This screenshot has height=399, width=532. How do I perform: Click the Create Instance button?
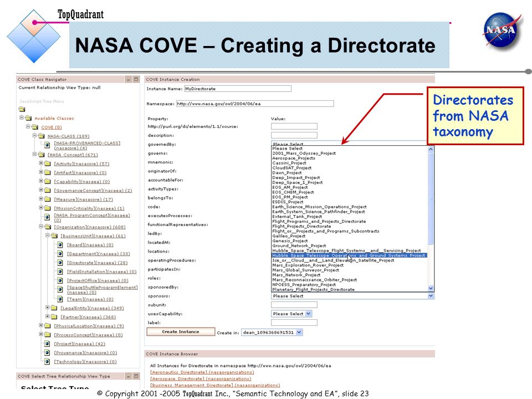pyautogui.click(x=181, y=332)
